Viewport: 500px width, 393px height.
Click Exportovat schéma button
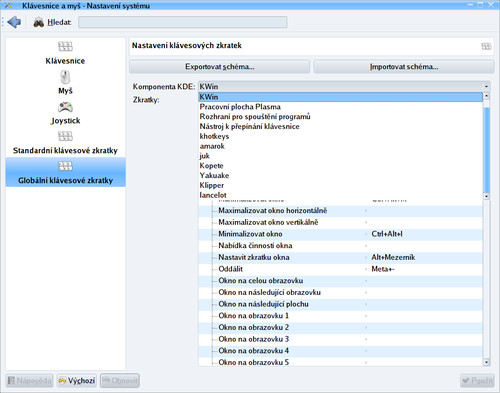220,67
